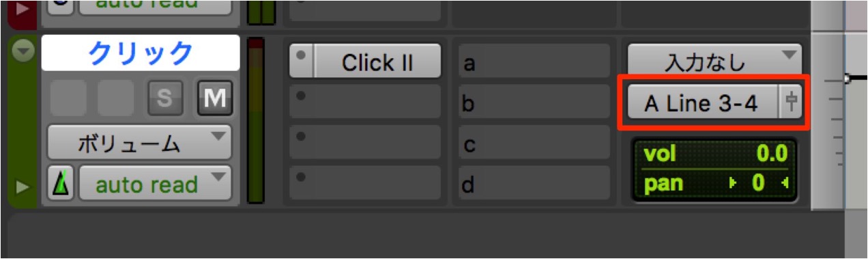Click the pan 0 value indicator
The width and height of the screenshot is (868, 259).
[x=715, y=182]
